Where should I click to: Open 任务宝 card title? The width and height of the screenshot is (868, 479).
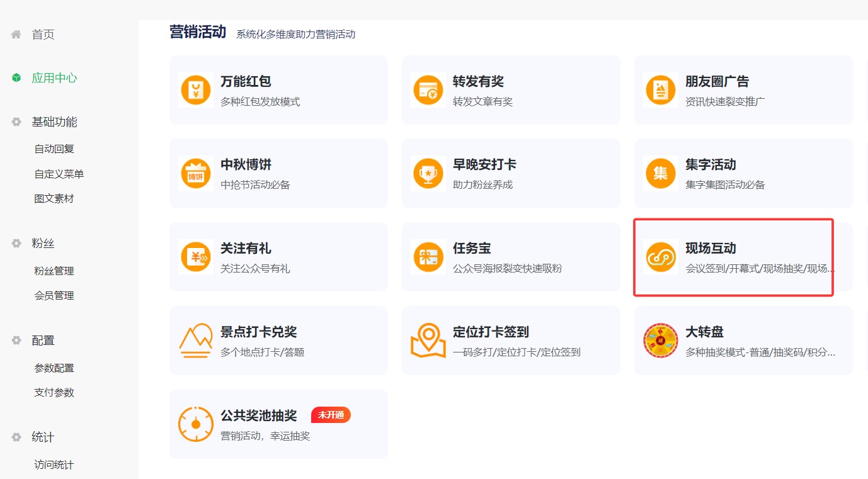click(472, 249)
